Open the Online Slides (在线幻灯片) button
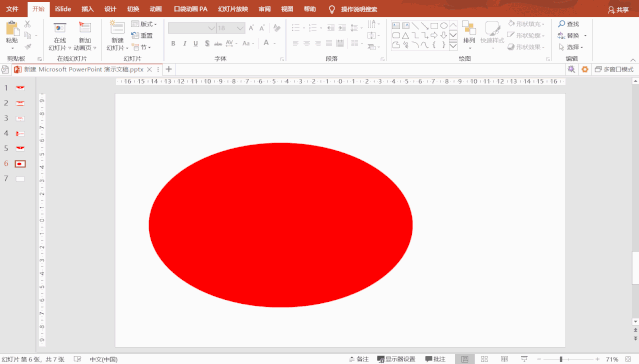The width and height of the screenshot is (639, 364). pyautogui.click(x=59, y=36)
